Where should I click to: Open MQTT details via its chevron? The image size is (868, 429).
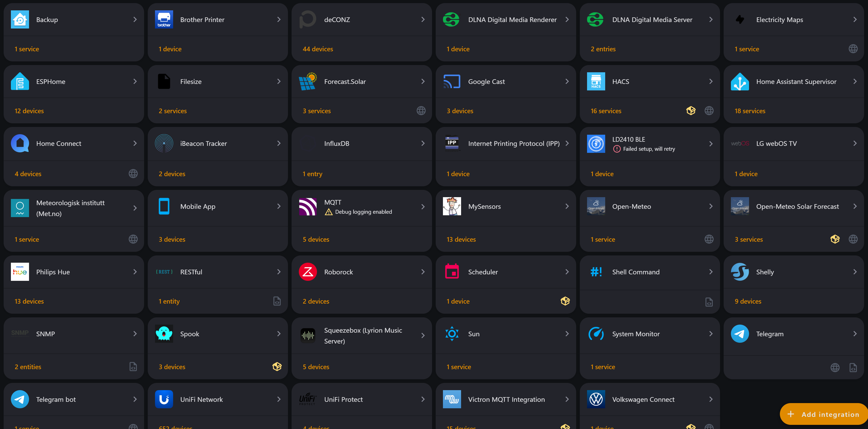click(422, 207)
